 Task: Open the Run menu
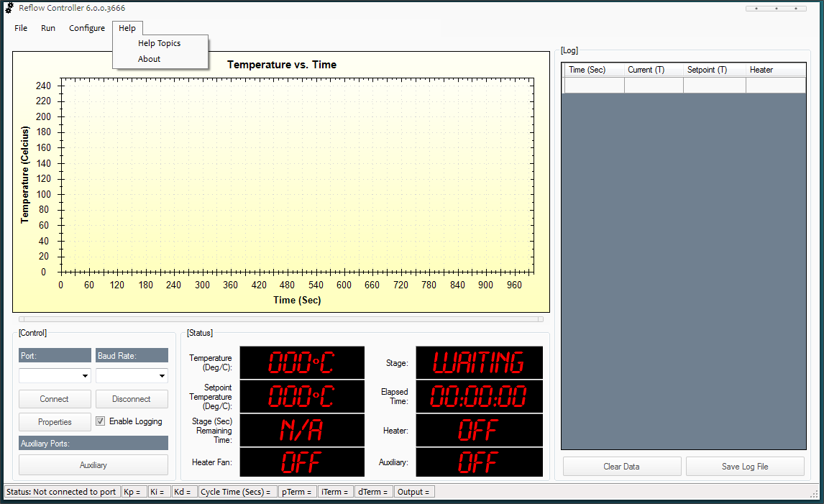tap(48, 28)
